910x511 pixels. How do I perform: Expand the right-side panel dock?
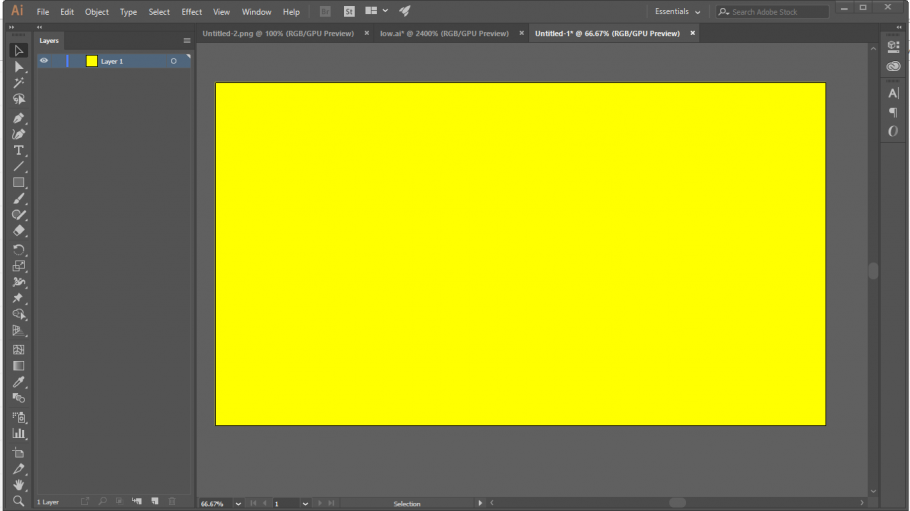[899, 27]
